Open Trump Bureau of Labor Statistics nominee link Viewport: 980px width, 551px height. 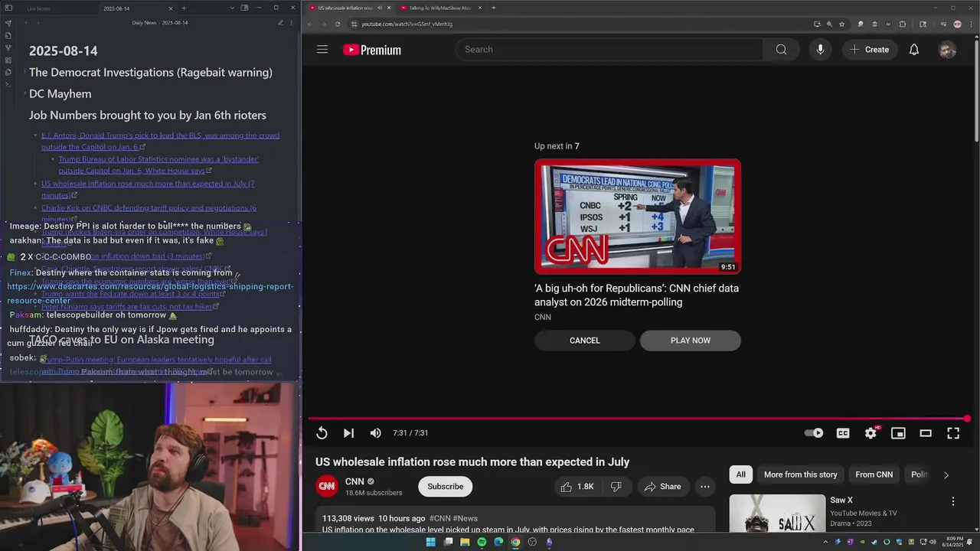coord(158,165)
